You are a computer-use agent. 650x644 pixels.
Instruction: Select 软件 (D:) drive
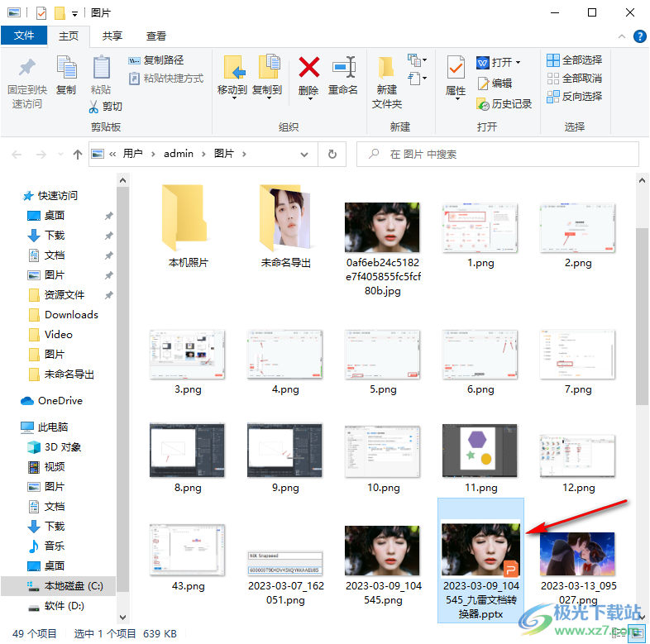[56, 606]
